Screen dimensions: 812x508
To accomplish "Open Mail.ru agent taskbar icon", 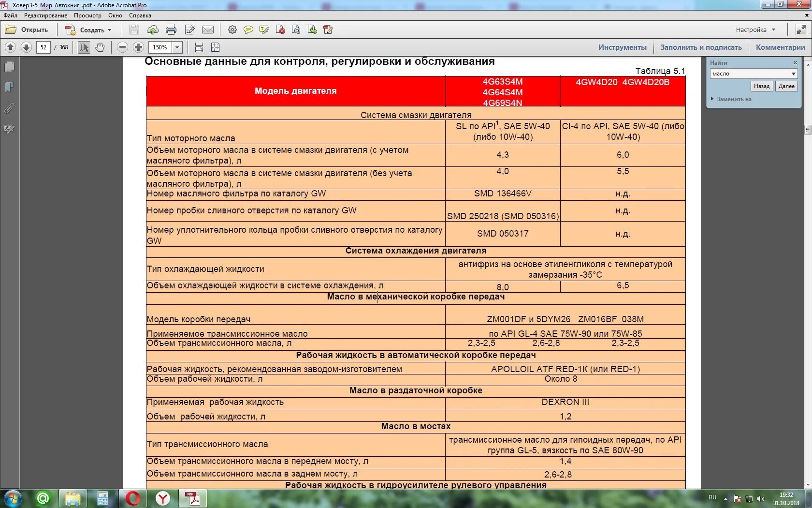I will [43, 498].
